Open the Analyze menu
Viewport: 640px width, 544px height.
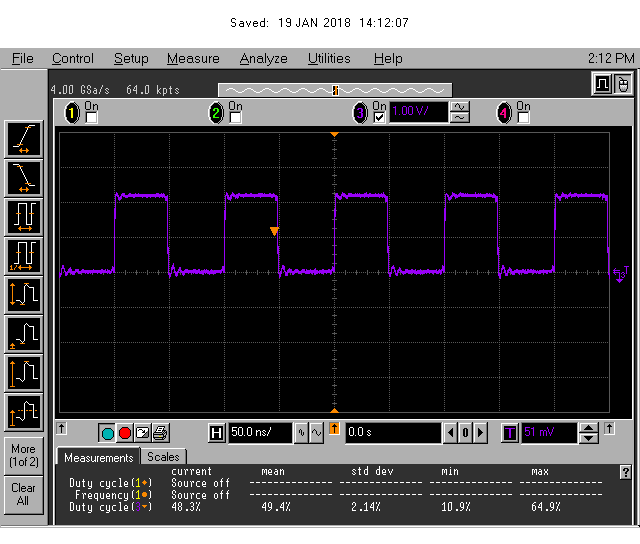tap(263, 59)
